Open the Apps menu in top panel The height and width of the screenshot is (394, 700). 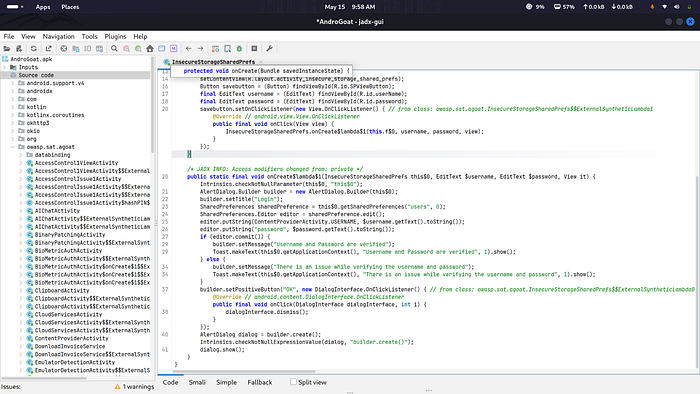pos(43,7)
